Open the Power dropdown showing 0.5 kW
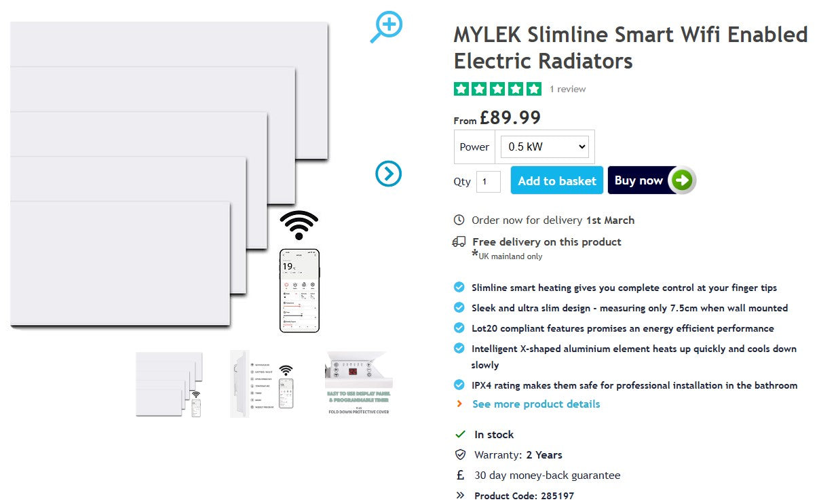The height and width of the screenshot is (504, 819). coord(544,147)
